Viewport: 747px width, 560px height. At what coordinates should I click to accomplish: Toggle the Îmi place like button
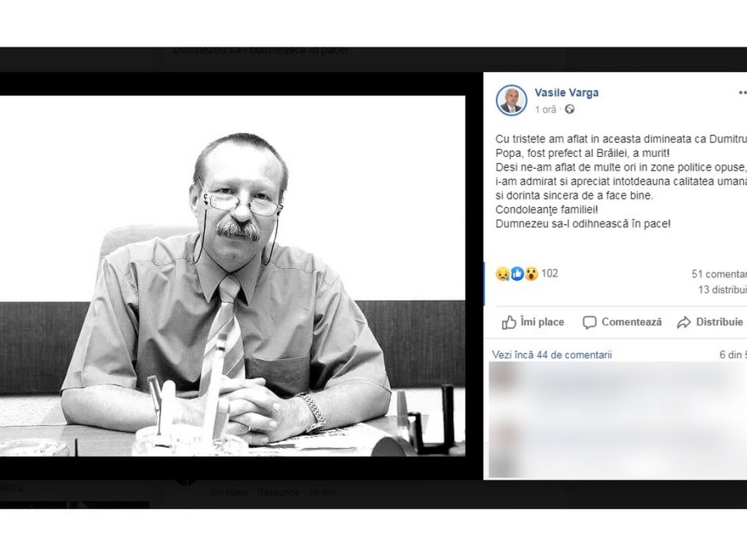point(533,322)
